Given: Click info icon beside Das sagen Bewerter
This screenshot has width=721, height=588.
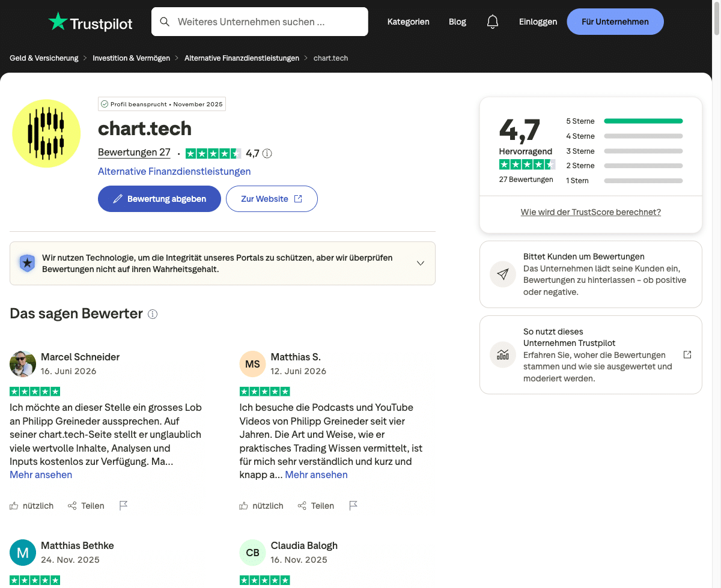Looking at the screenshot, I should coord(153,314).
